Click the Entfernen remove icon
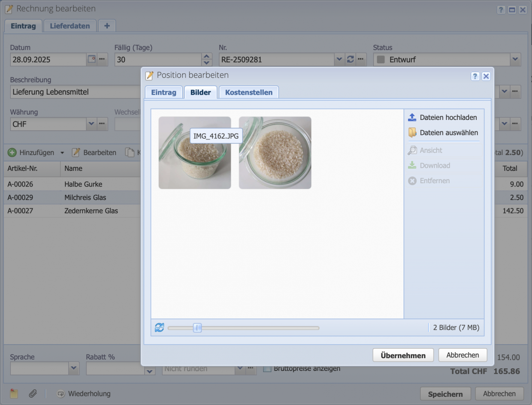 coord(412,181)
